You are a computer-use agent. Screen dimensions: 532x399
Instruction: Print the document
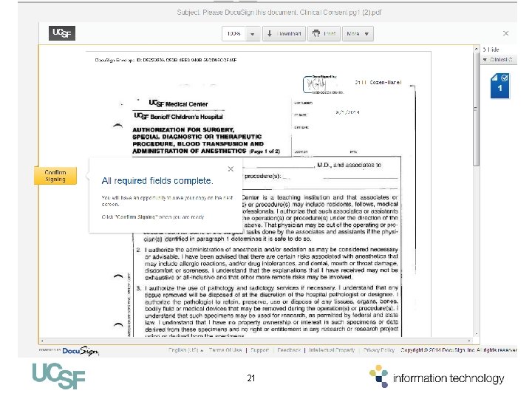[324, 34]
